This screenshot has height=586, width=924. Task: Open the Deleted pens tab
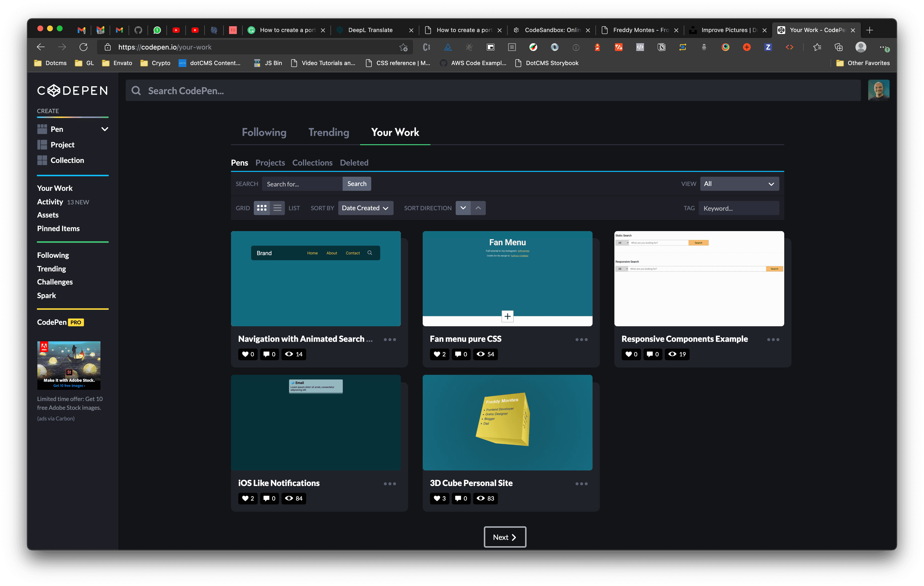(x=354, y=162)
